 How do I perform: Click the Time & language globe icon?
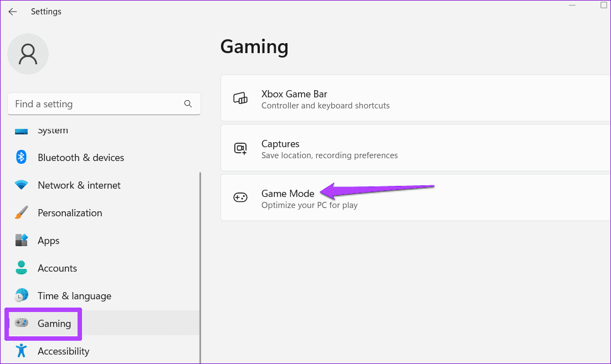pyautogui.click(x=22, y=296)
